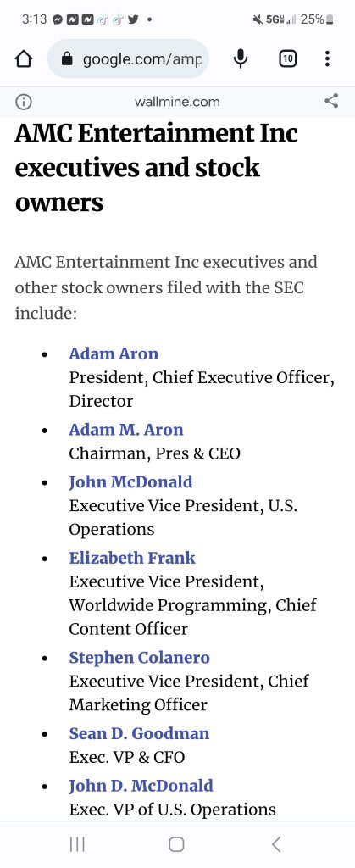Tap the google.com/amp address field
The height and width of the screenshot is (868, 355).
pyautogui.click(x=128, y=58)
